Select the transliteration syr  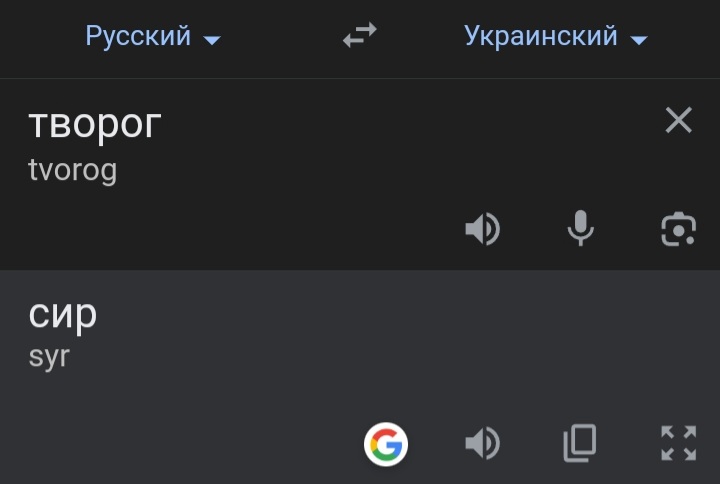pyautogui.click(x=49, y=357)
